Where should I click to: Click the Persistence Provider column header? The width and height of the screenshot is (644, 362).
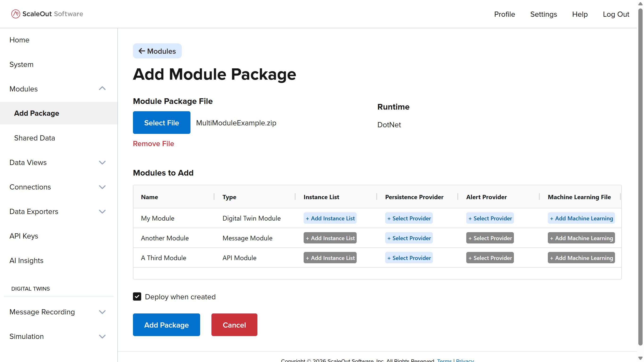coord(414,197)
